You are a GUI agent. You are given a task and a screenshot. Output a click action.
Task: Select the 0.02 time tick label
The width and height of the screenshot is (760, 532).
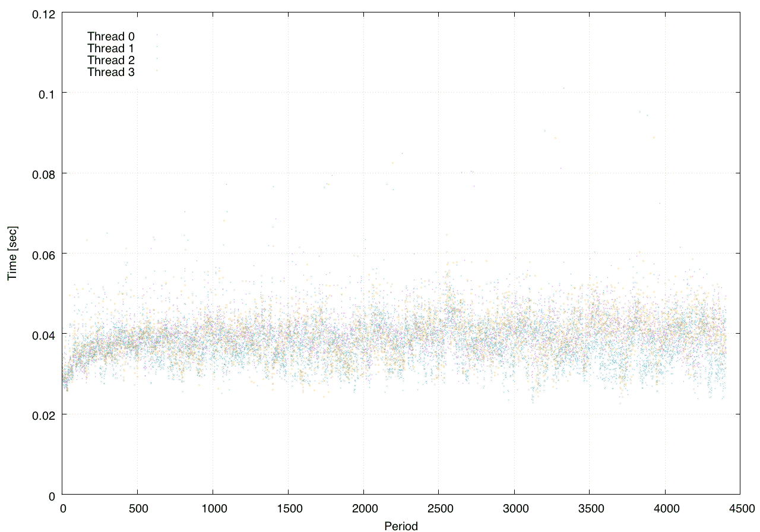[43, 414]
